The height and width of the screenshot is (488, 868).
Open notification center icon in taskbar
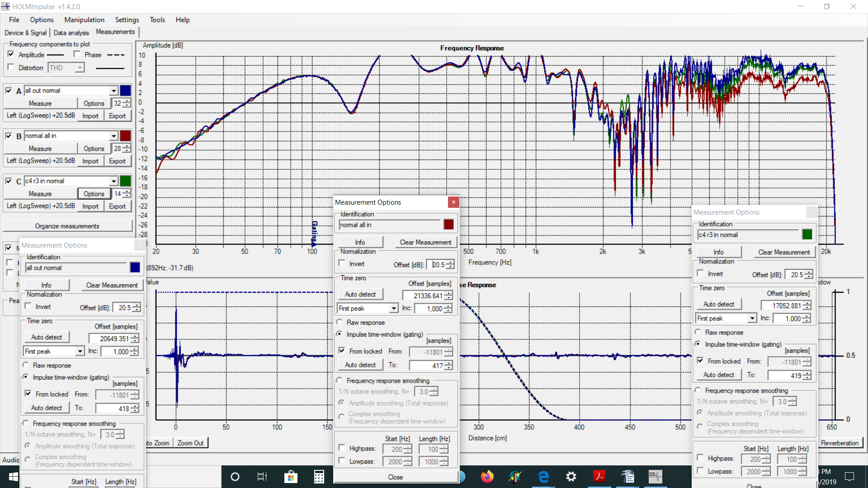(x=849, y=477)
